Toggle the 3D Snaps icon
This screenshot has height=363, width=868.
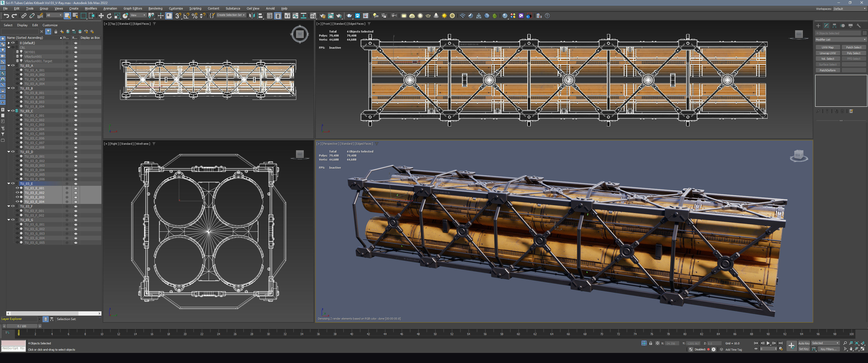click(x=178, y=16)
